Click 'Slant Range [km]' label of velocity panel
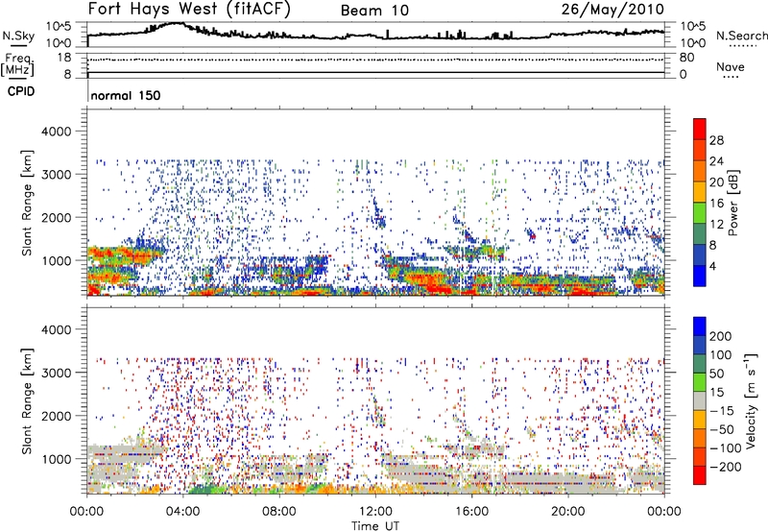This screenshot has height=532, width=768. coord(27,400)
